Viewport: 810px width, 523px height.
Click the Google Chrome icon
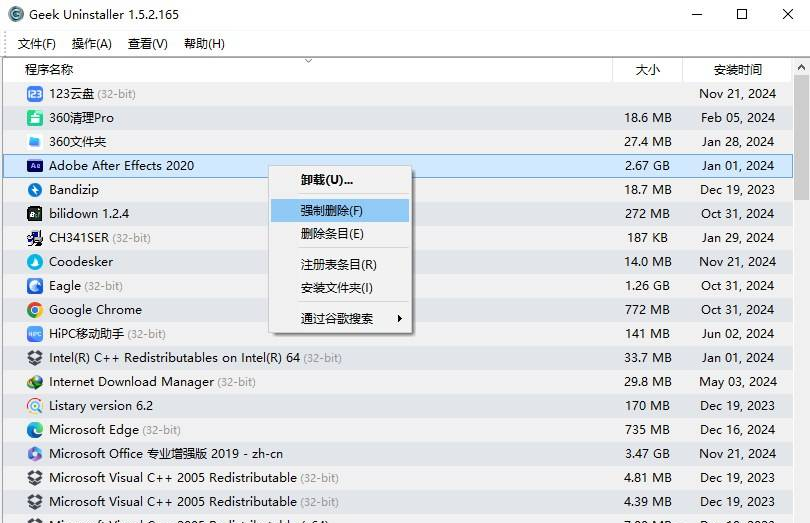point(35,310)
